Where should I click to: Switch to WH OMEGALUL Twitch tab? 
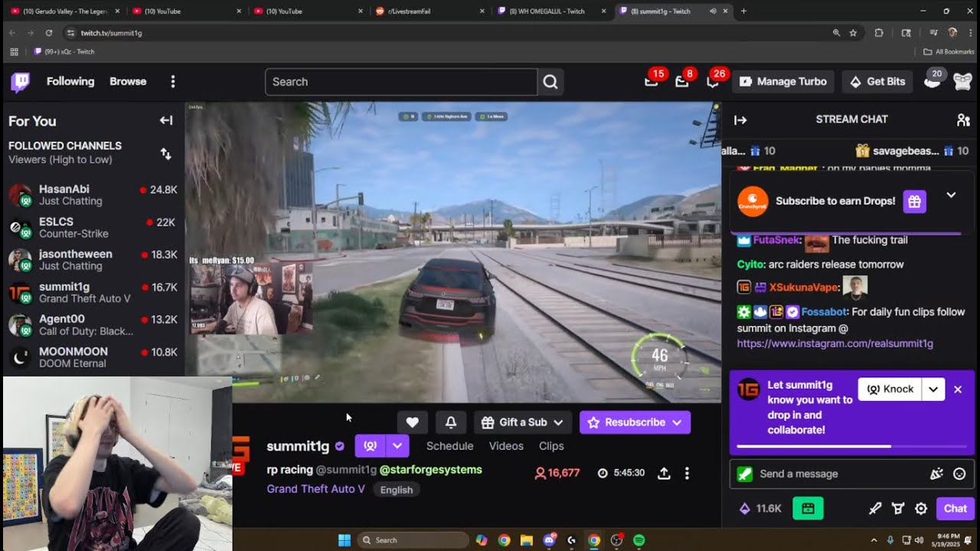550,11
